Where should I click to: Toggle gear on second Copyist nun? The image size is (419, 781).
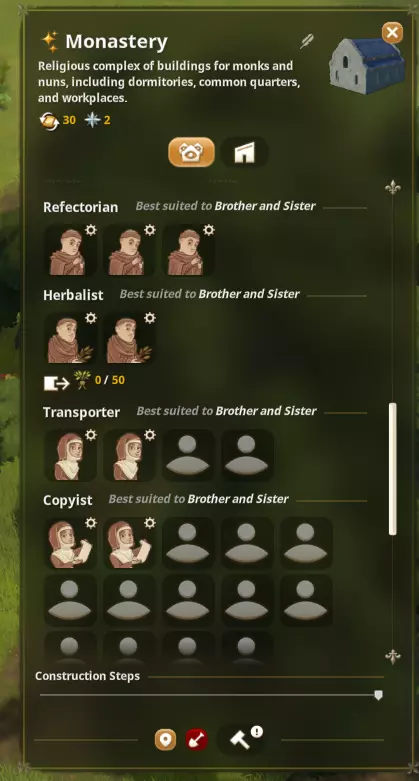point(149,522)
